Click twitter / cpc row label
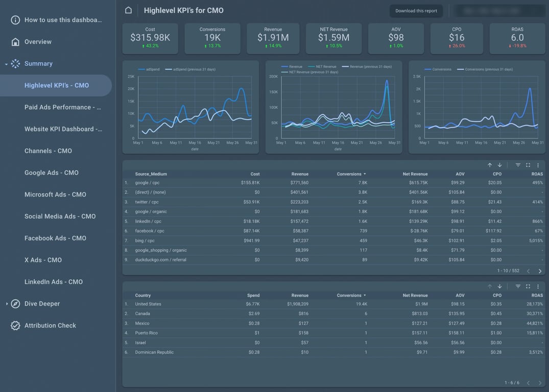This screenshot has width=549, height=392. [147, 202]
